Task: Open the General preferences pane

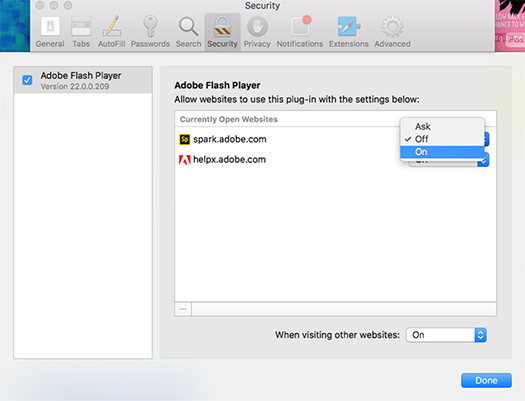Action: [x=50, y=32]
